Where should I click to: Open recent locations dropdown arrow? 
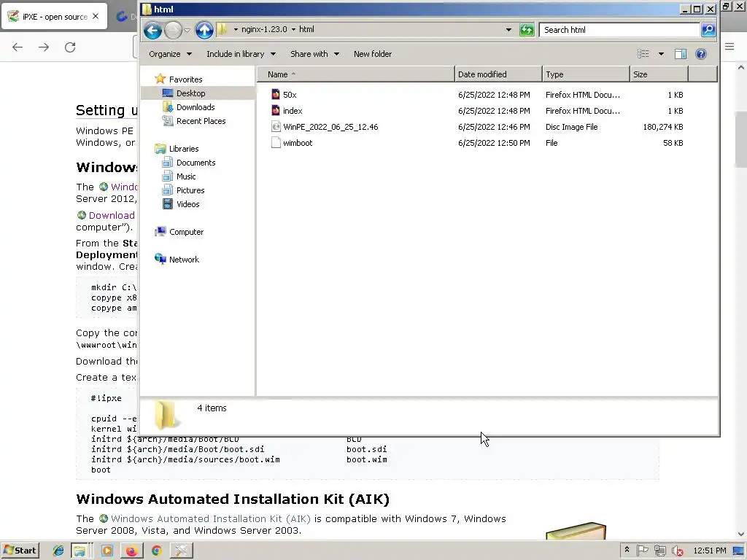[187, 30]
